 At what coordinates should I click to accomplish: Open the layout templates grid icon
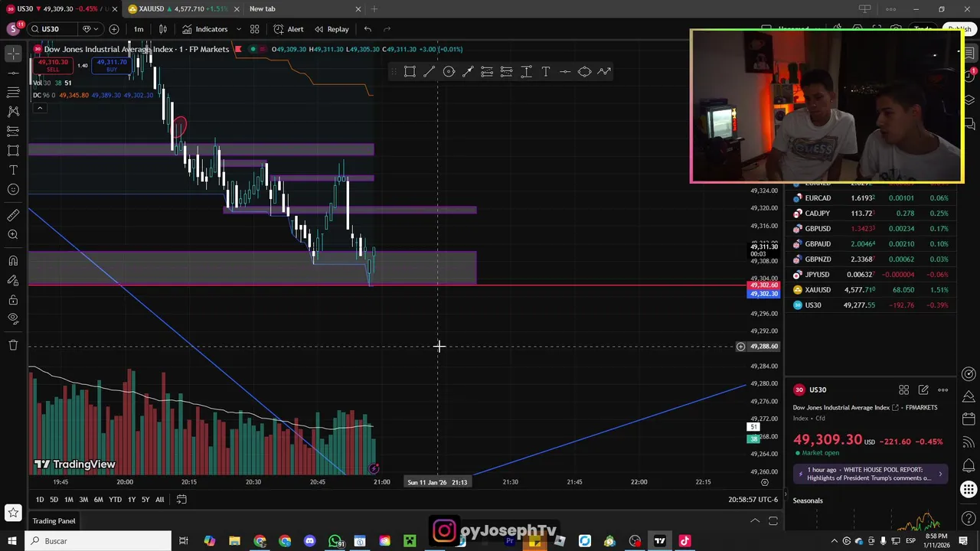(254, 29)
